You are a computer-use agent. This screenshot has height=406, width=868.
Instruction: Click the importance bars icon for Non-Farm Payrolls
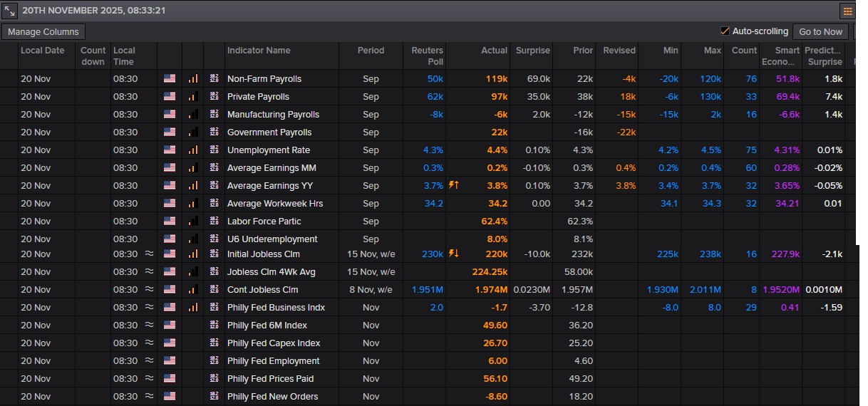(x=193, y=79)
